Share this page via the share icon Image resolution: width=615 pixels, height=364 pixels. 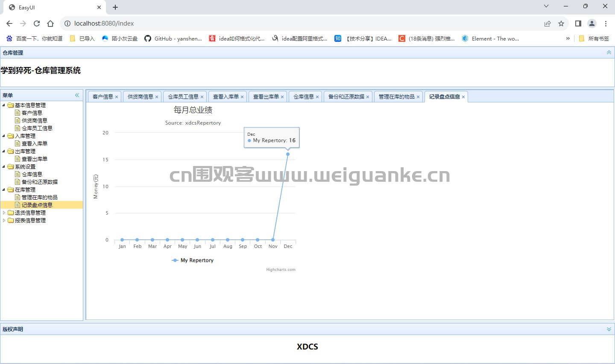pyautogui.click(x=548, y=23)
